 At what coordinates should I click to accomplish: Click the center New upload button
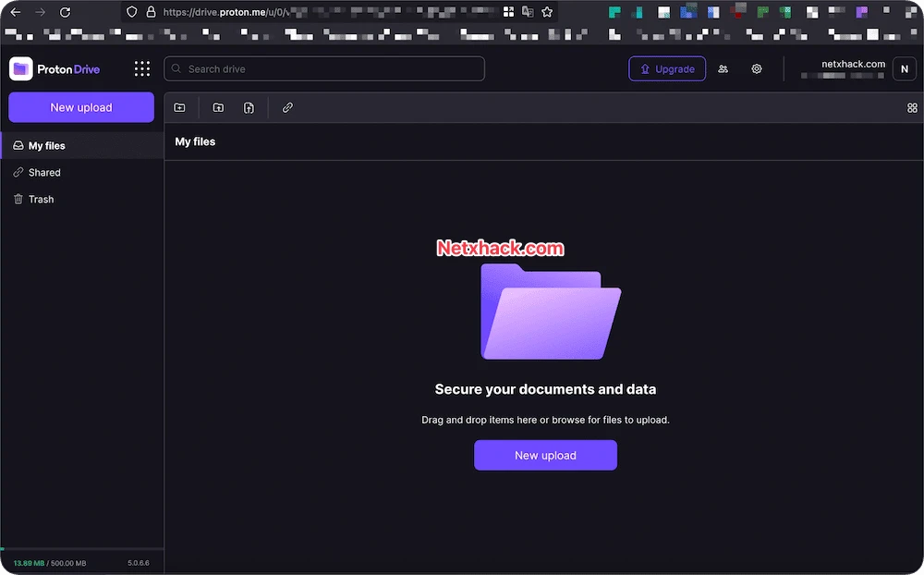click(546, 455)
